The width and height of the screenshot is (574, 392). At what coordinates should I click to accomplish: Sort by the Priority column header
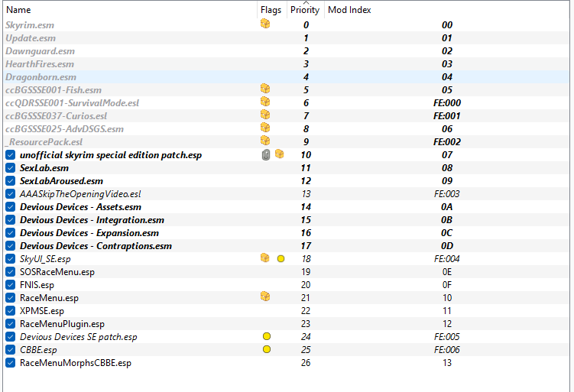(305, 10)
